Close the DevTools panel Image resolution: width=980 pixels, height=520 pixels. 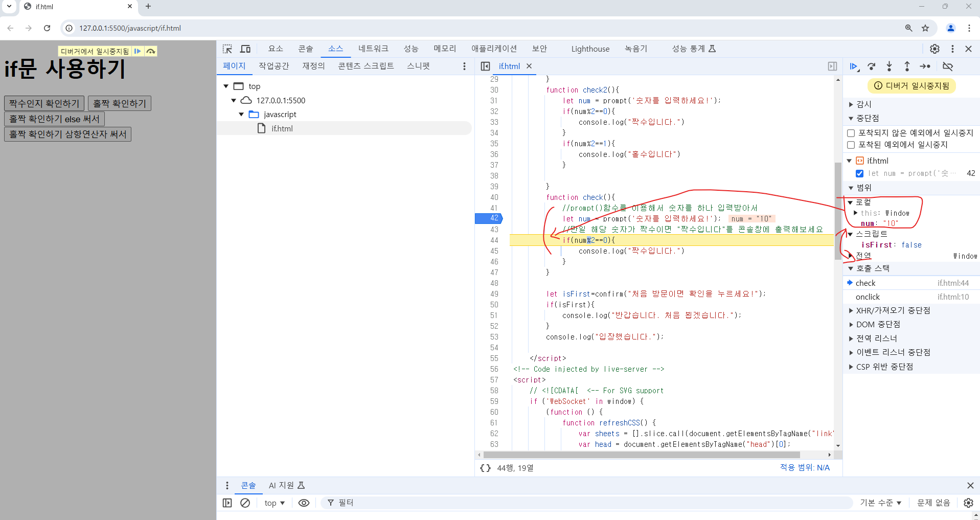point(968,49)
